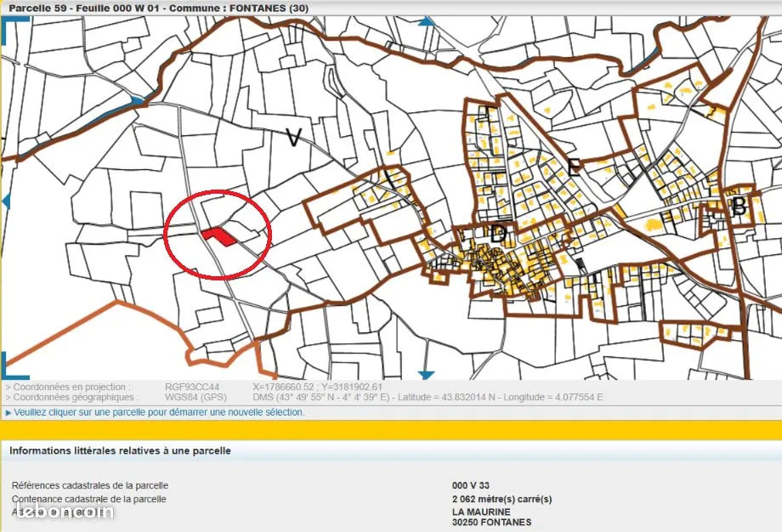Click the section B label on the map
782x532 pixels.
tap(739, 206)
